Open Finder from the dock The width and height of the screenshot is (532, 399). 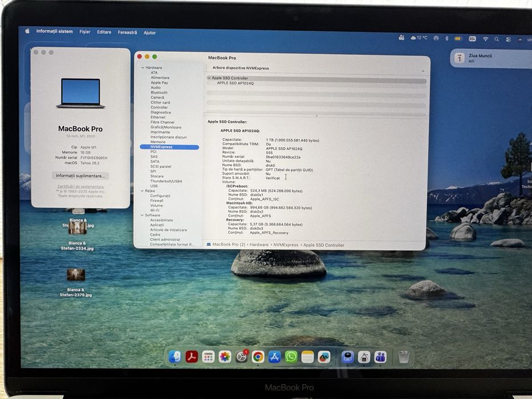pos(175,357)
